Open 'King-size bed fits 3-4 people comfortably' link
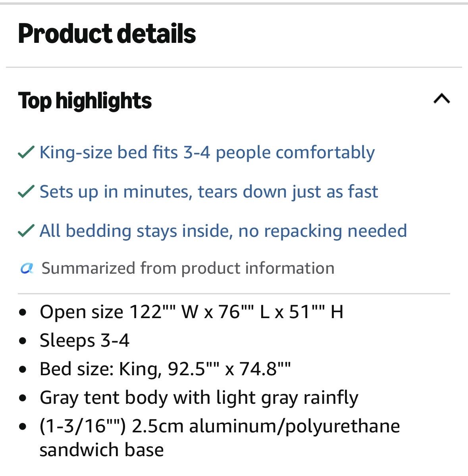 point(207,153)
